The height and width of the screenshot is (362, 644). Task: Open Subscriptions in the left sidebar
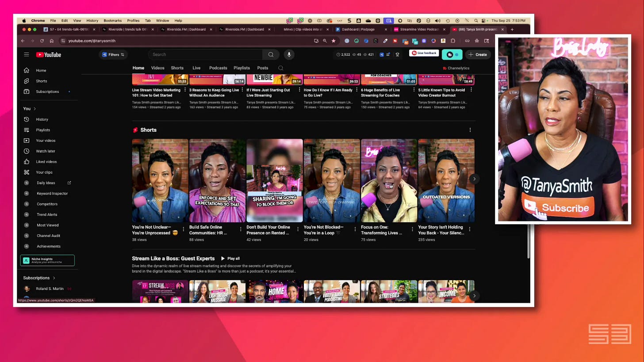(x=48, y=91)
